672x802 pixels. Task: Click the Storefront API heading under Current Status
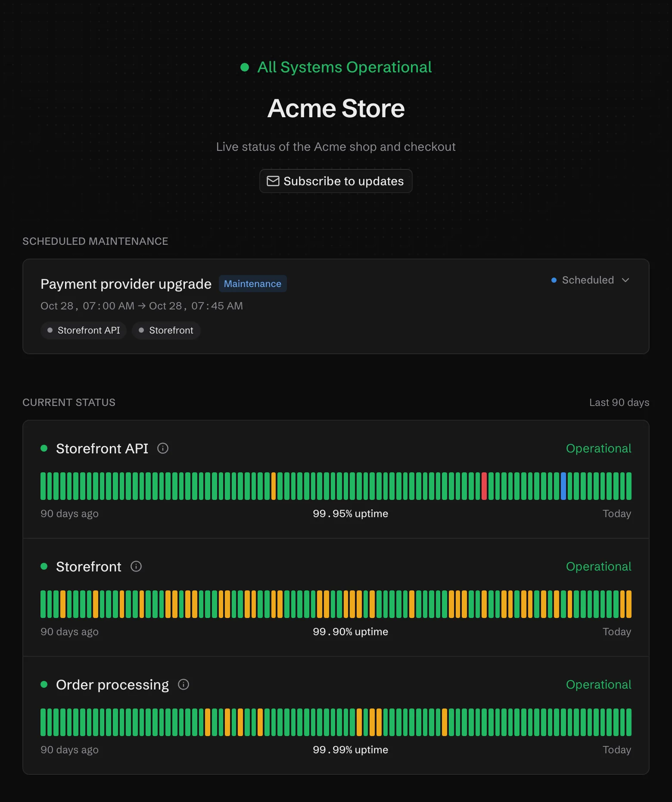[102, 449]
